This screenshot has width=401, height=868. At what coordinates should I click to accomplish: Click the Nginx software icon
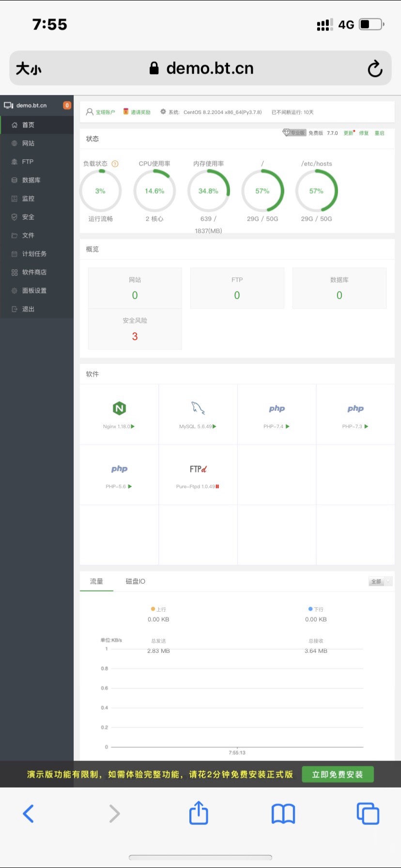coord(119,408)
